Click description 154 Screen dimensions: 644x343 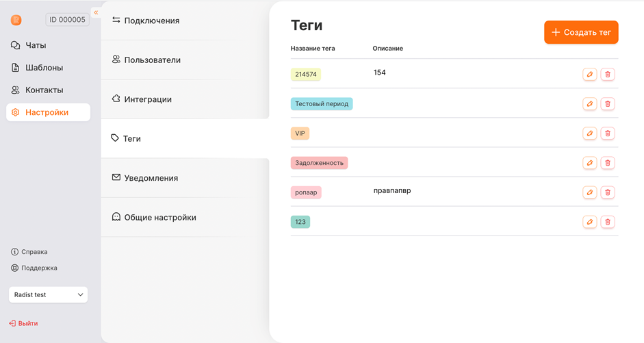pos(380,73)
